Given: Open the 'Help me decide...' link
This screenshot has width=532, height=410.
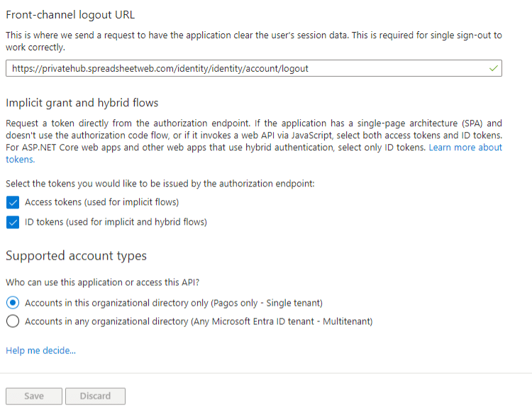Looking at the screenshot, I should 40,350.
